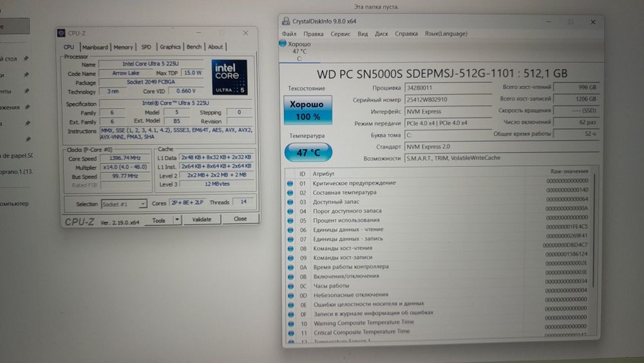Click the Всего хост-чтений value 996 GB

coord(576,87)
